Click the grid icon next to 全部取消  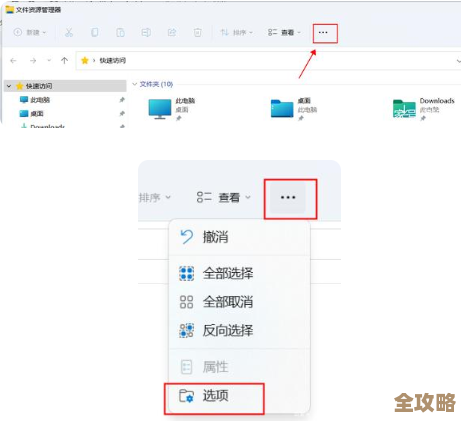(186, 302)
